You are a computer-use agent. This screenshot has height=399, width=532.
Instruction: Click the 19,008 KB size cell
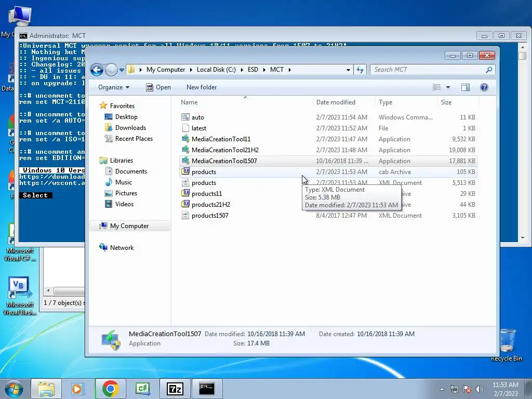[462, 150]
